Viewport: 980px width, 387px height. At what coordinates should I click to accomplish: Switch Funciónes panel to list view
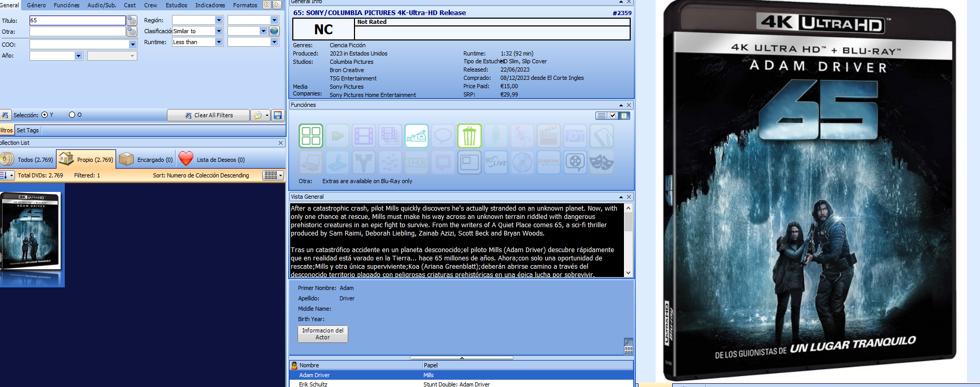tap(601, 116)
